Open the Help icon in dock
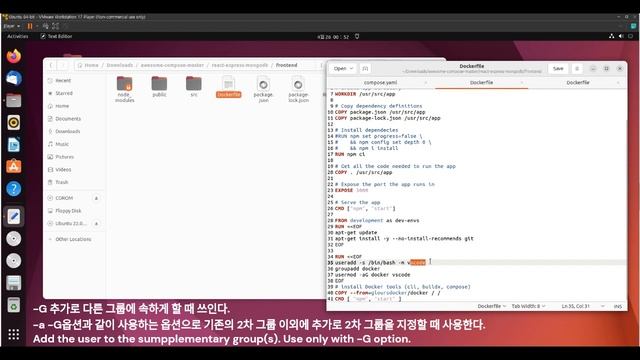This screenshot has height=360, width=640. coord(14,189)
